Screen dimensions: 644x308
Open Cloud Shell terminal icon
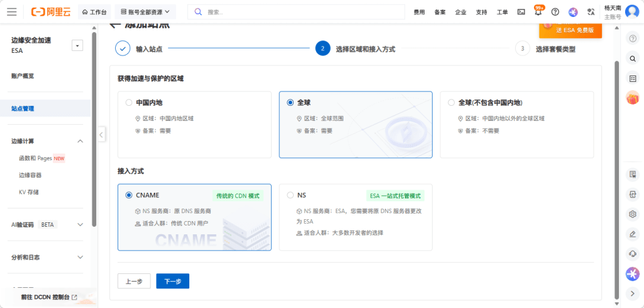[x=521, y=12]
